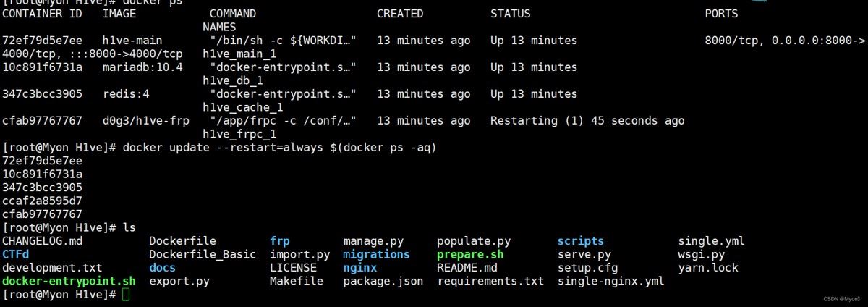
Task: Click the requirements.txt file name
Action: click(x=490, y=281)
